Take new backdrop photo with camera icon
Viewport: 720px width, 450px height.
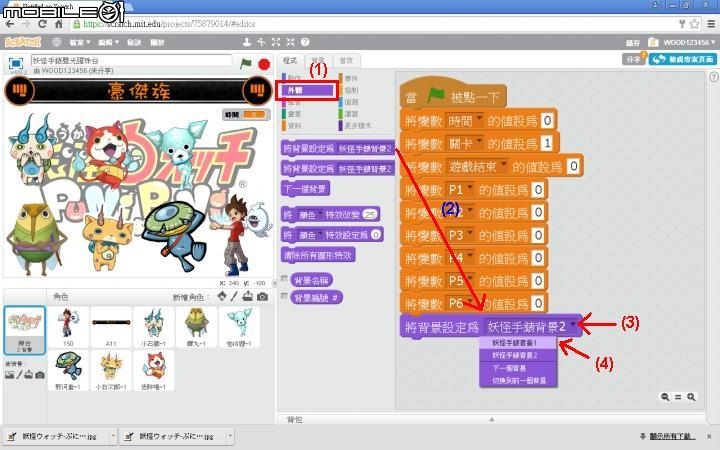coord(40,375)
